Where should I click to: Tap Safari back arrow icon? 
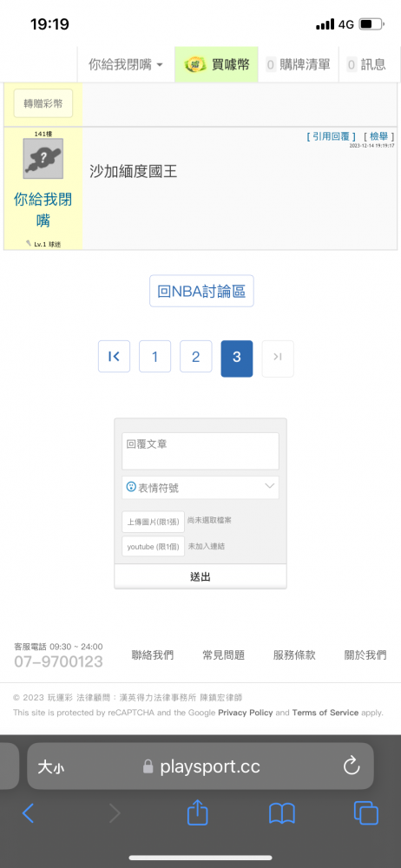pyautogui.click(x=29, y=813)
